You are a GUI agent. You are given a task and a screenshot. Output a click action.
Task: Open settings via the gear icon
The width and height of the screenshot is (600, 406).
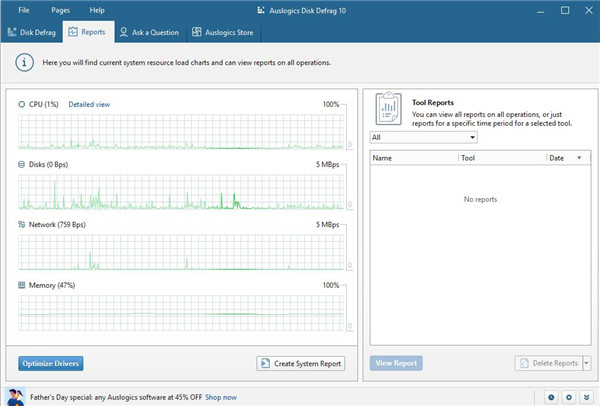pos(569,397)
